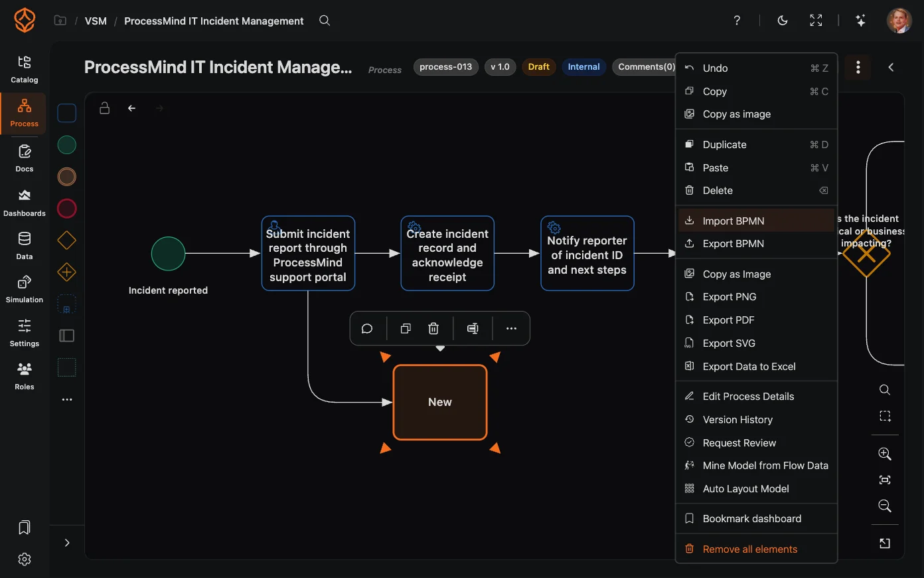
Task: Add comment on the New element
Action: [367, 329]
